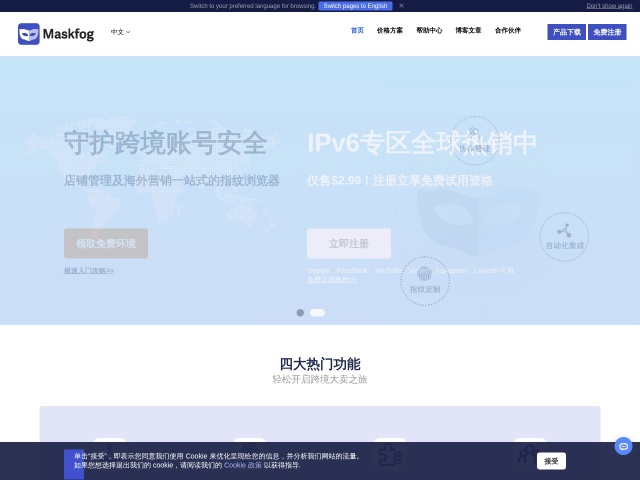The height and width of the screenshot is (480, 640).
Task: Click 协作管理 circular icon
Action: [474, 140]
